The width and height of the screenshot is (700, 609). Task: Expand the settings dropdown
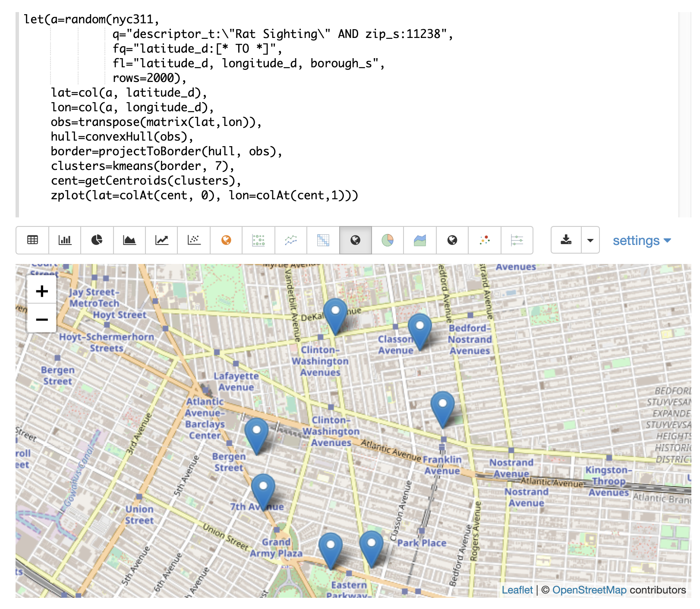coord(641,241)
